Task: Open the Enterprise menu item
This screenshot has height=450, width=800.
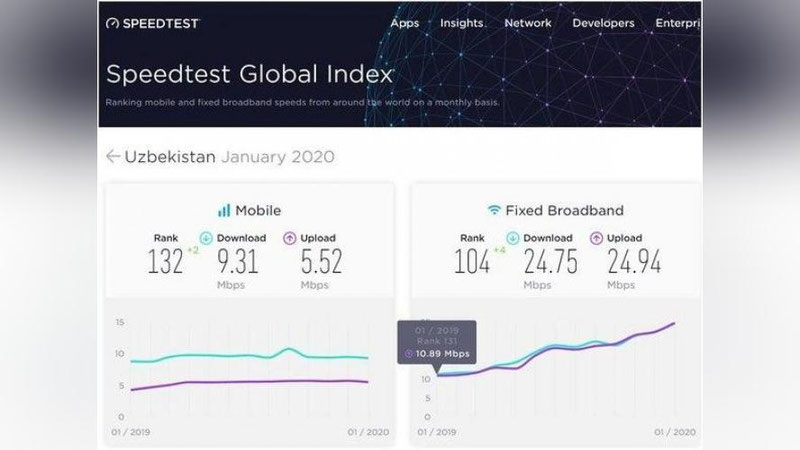Action: [x=678, y=23]
